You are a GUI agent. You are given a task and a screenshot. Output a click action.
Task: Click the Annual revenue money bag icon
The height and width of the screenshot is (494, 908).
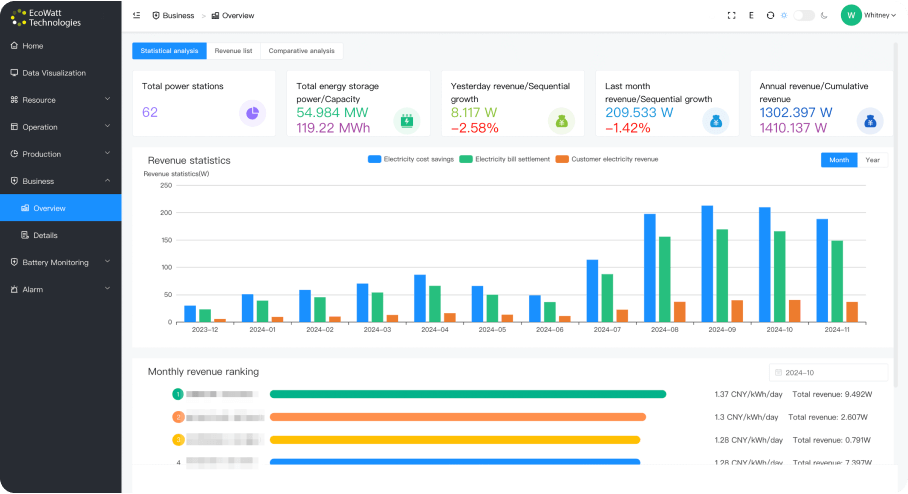pos(870,122)
